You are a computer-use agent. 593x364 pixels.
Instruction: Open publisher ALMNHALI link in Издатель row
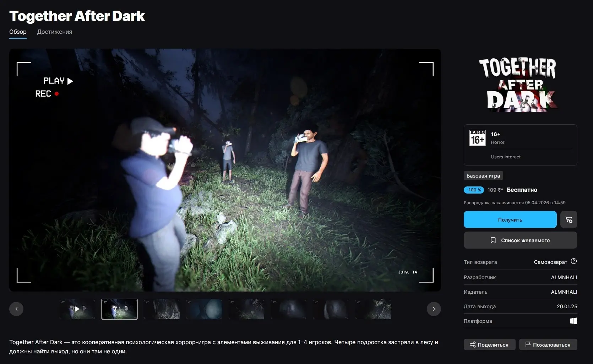point(564,292)
